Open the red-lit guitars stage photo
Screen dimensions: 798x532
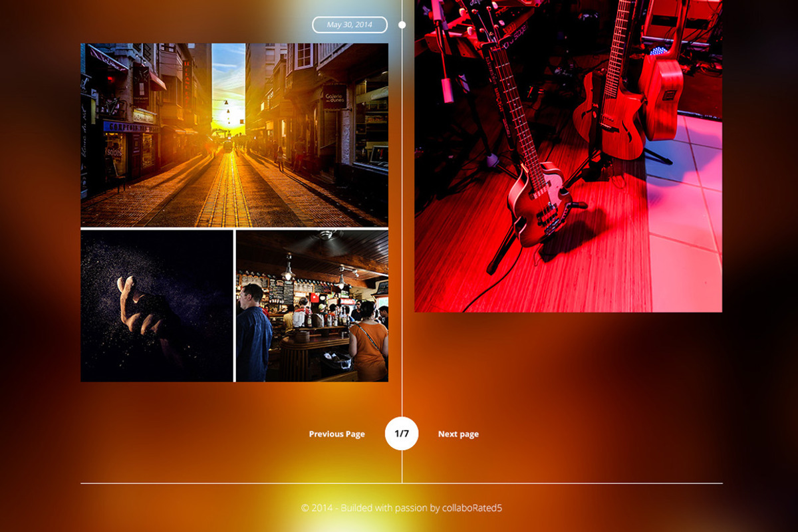568,156
